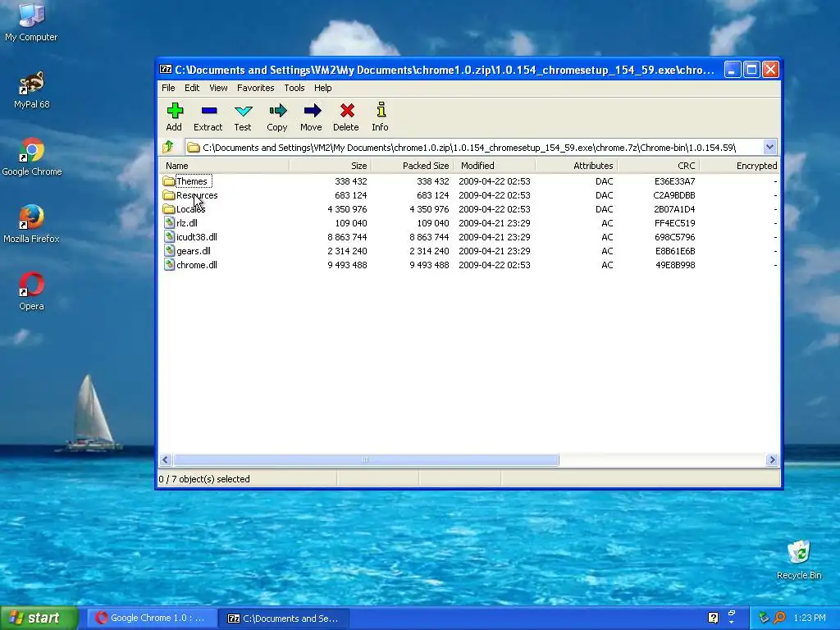The height and width of the screenshot is (630, 840).
Task: Open the View menu
Action: tap(218, 88)
